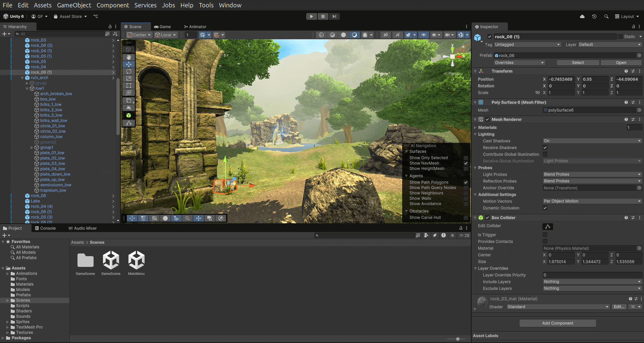The width and height of the screenshot is (644, 343).
Task: Activate the green Edit Box Collider tool
Action: coord(128,115)
